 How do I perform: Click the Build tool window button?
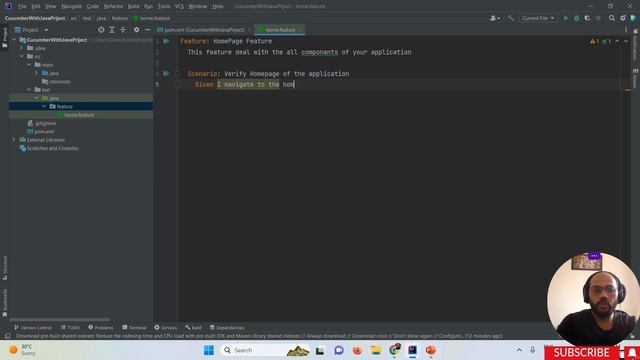click(193, 328)
